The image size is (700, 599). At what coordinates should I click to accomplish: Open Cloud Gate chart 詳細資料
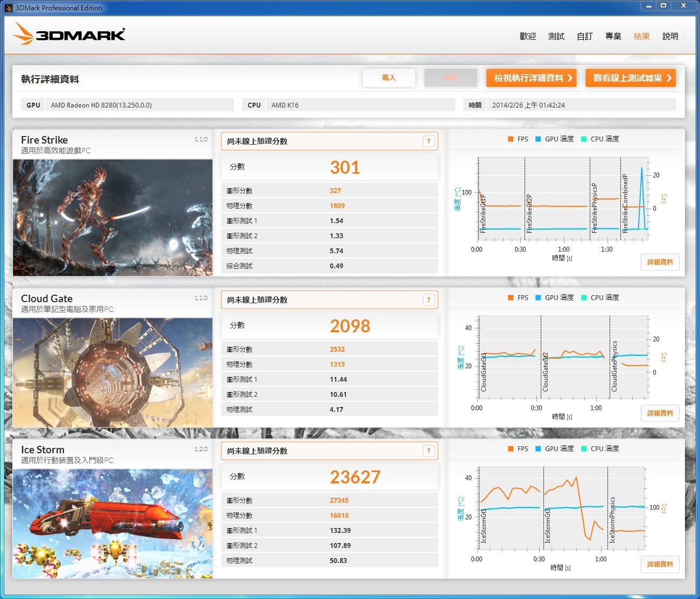[x=660, y=413]
